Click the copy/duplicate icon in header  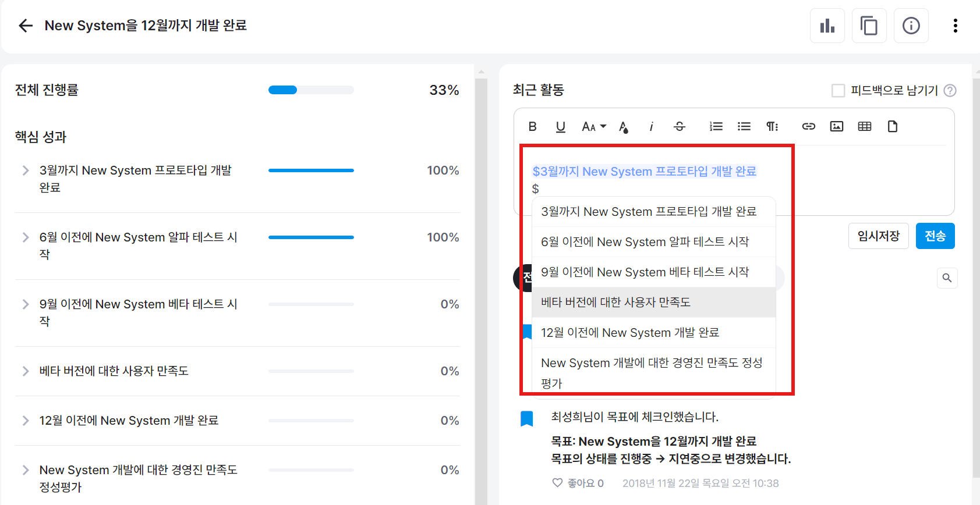(869, 26)
